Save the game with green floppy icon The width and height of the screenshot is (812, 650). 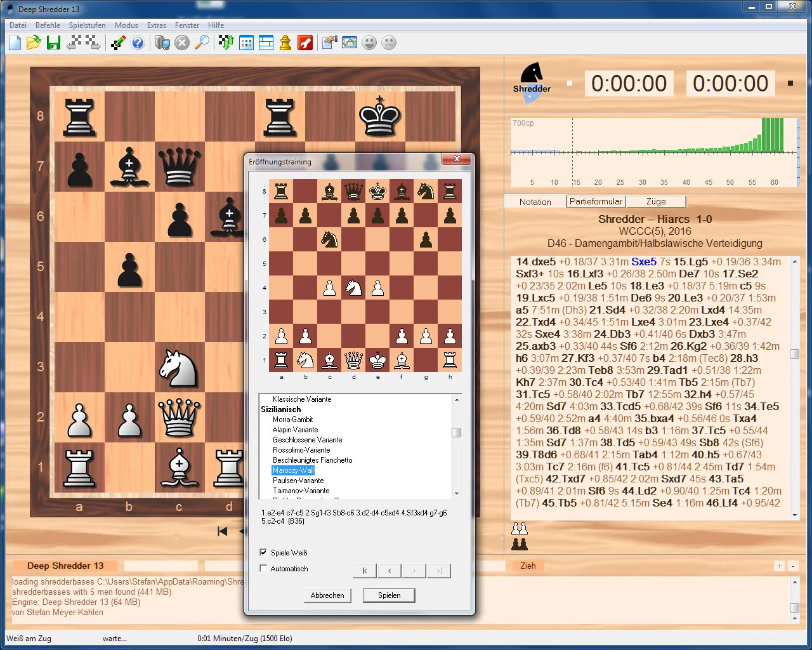pyautogui.click(x=54, y=43)
